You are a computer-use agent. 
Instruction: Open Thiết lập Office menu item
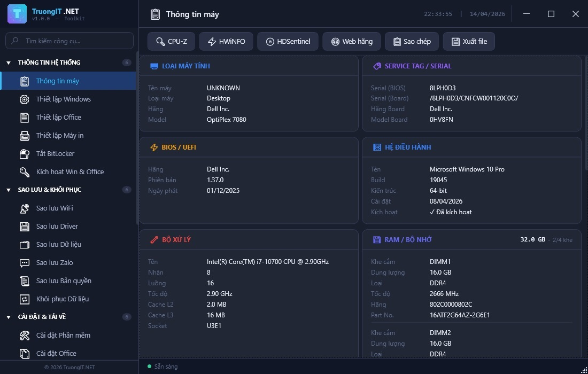pyautogui.click(x=58, y=118)
